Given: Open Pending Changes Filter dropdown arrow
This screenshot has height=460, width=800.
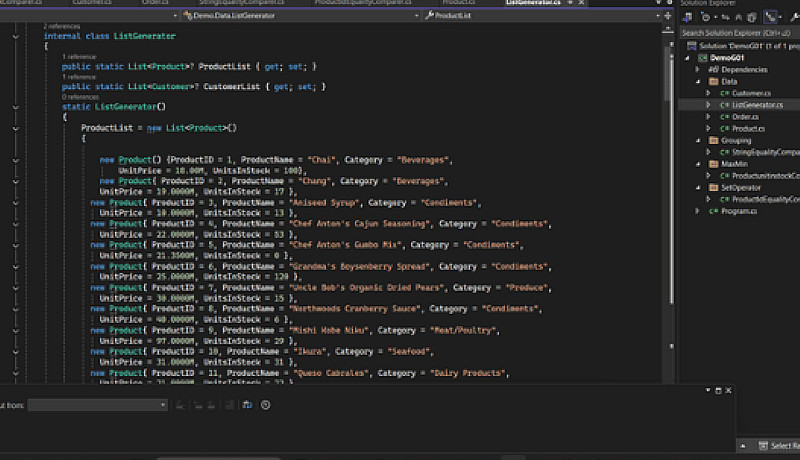Looking at the screenshot, I should 715,17.
